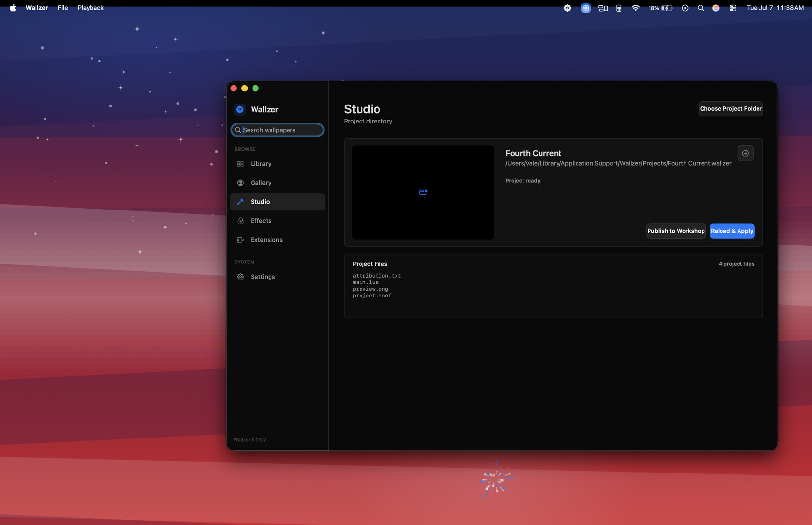Click the Effects icon in sidebar
The image size is (812, 525).
pos(240,221)
